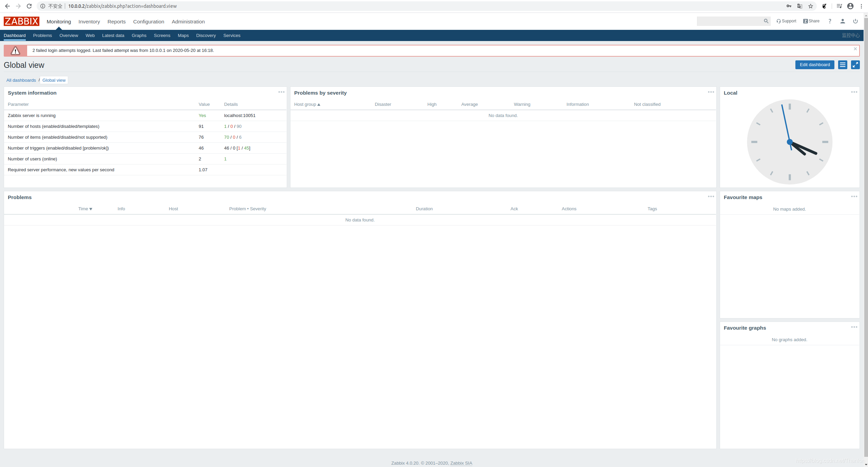
Task: Open the dashboard actions list icon
Action: [x=843, y=65]
